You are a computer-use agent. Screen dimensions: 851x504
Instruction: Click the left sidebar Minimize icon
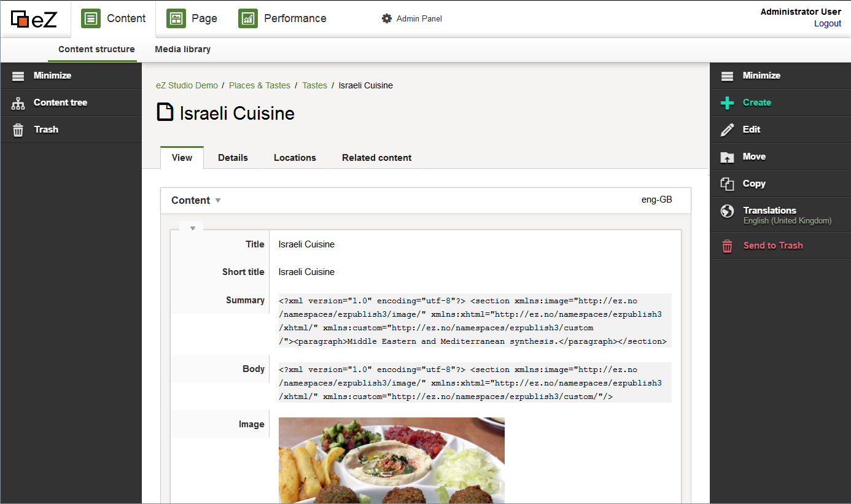click(x=18, y=76)
